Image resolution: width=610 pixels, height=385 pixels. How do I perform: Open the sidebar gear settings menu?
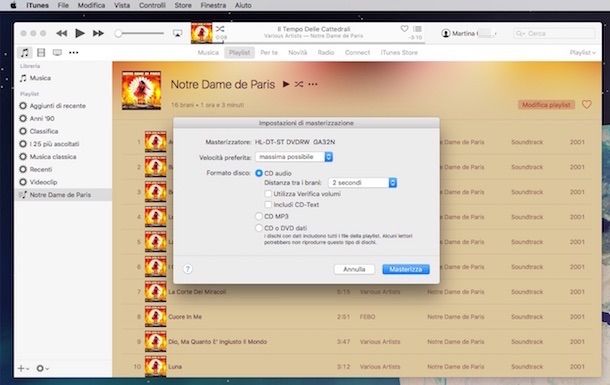[x=42, y=368]
